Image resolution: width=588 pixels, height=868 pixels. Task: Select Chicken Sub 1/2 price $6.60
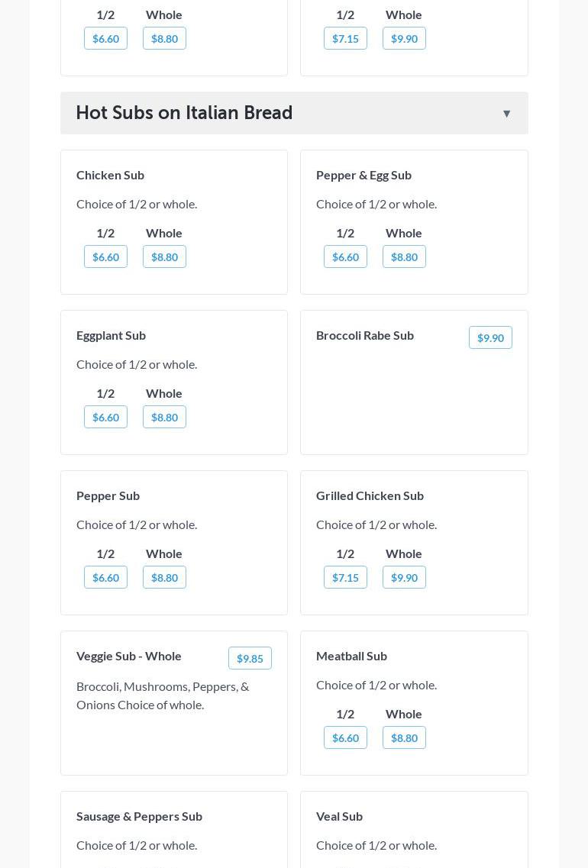(x=105, y=257)
